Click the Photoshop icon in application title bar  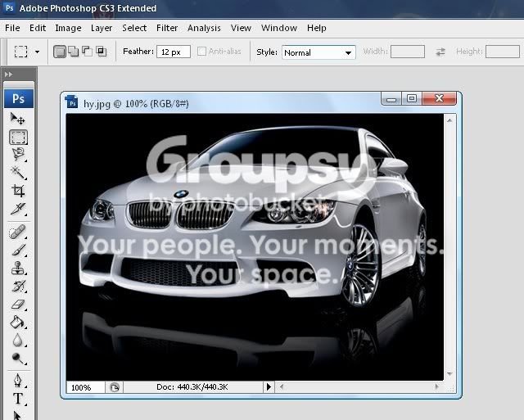[9, 7]
